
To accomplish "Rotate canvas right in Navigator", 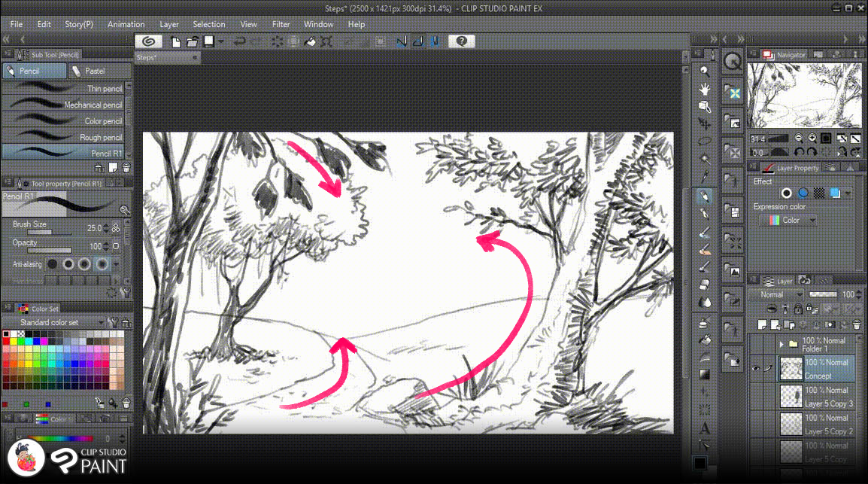I will click(812, 152).
